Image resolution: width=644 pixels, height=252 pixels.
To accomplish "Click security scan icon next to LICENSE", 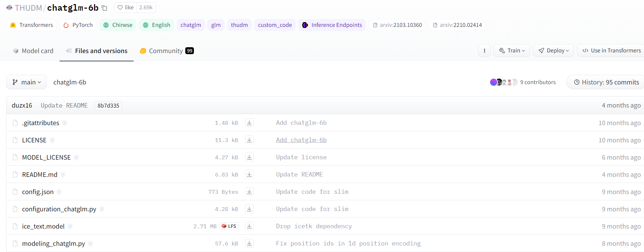I will point(52,140).
